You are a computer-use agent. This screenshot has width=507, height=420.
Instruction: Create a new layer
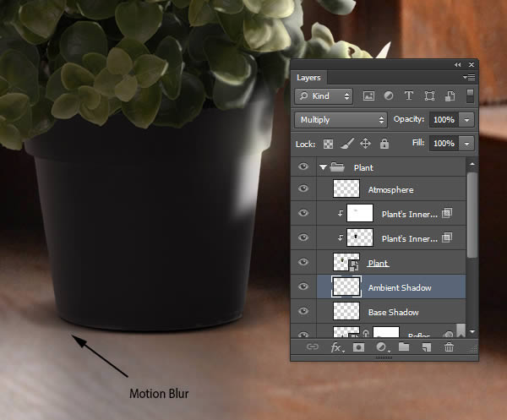coord(427,347)
